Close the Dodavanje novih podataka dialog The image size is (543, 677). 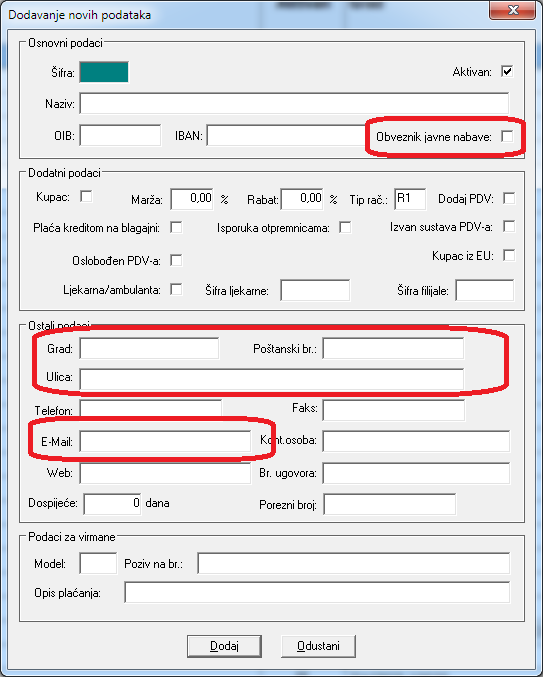[x=513, y=10]
